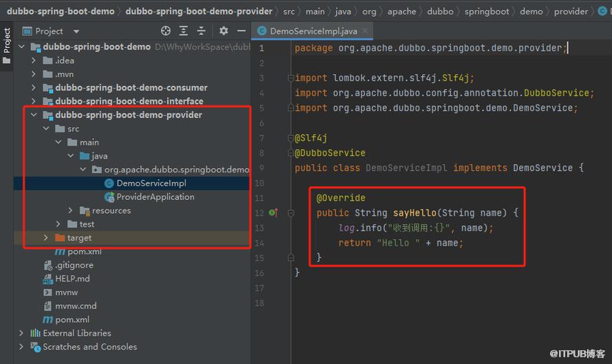612x364 pixels.
Task: Click the implements-method gutter icon on line 12
Action: (273, 213)
